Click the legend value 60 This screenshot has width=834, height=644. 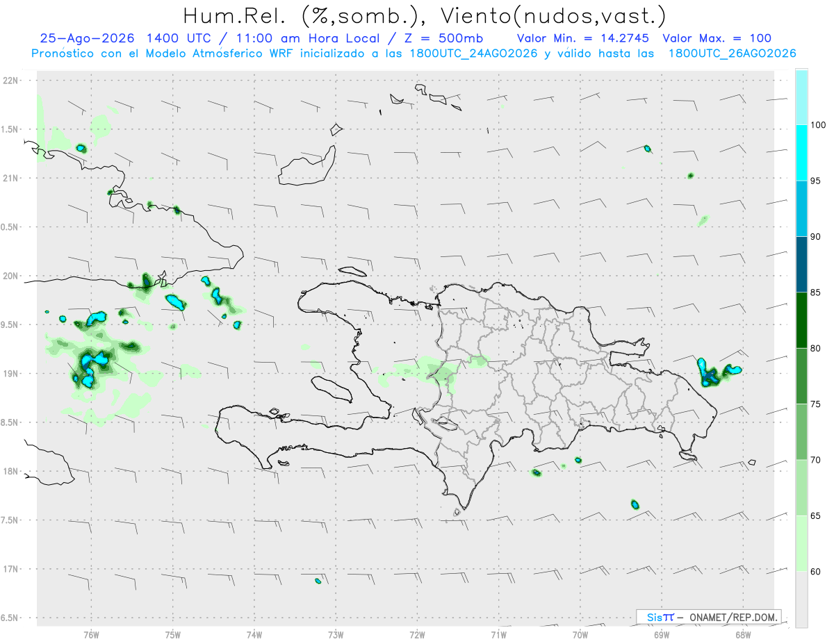pos(817,572)
